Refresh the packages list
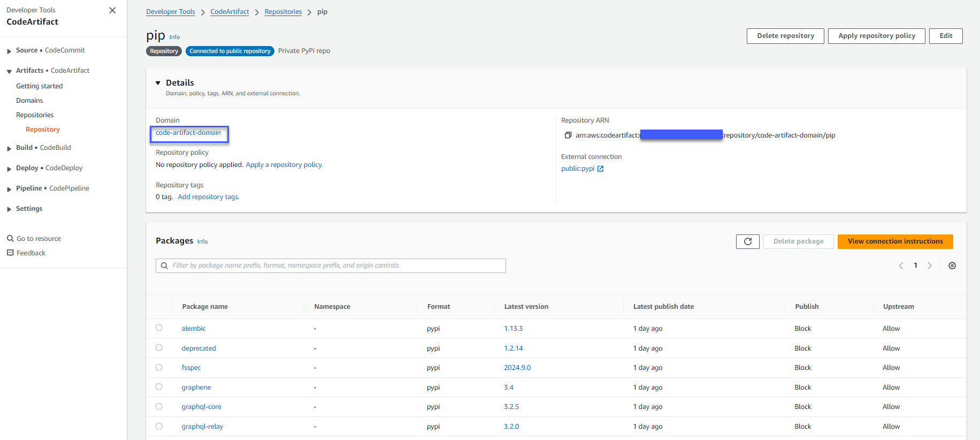980x440 pixels. [748, 241]
